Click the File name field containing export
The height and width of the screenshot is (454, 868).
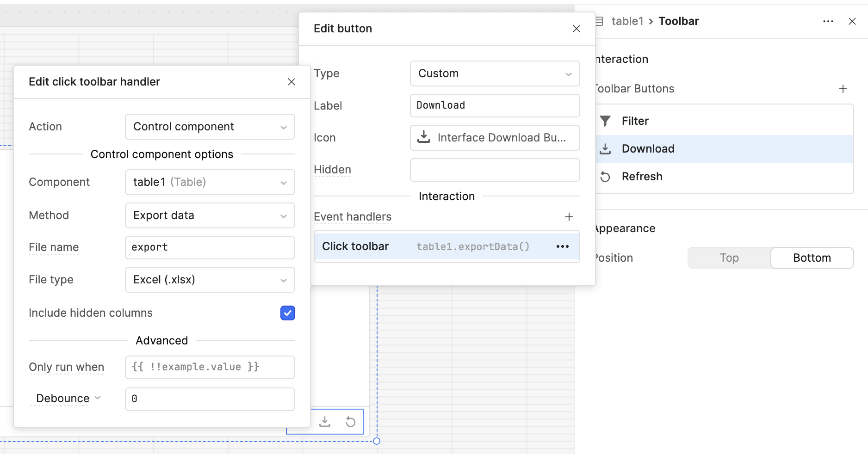pyautogui.click(x=210, y=247)
